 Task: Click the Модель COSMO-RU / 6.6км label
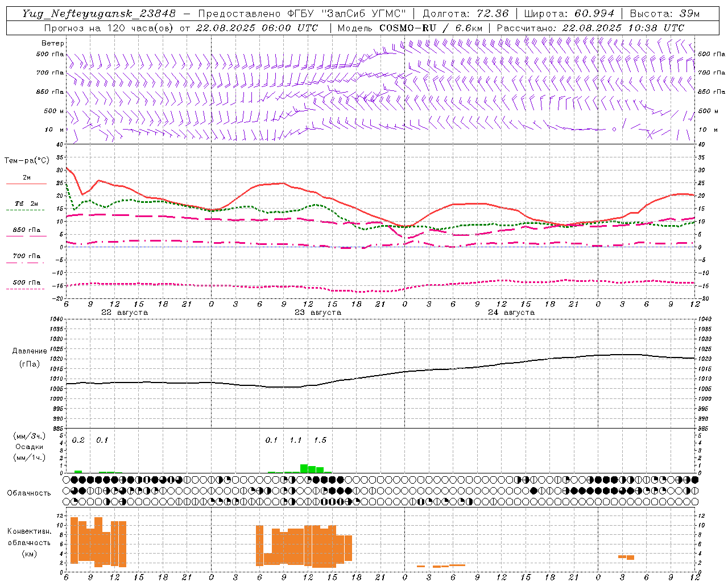click(410, 28)
